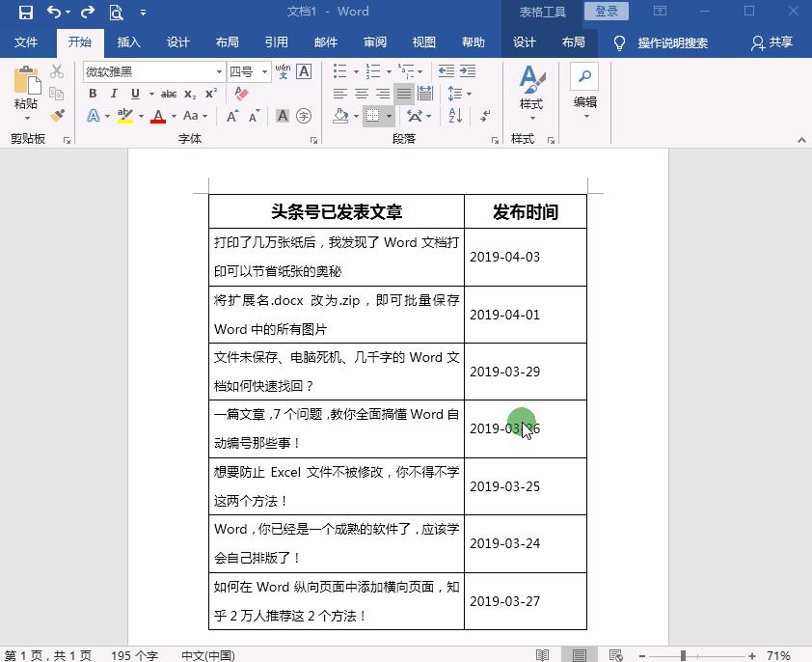This screenshot has width=812, height=662.
Task: Apply bold formatting with the B icon
Action: pos(93,94)
